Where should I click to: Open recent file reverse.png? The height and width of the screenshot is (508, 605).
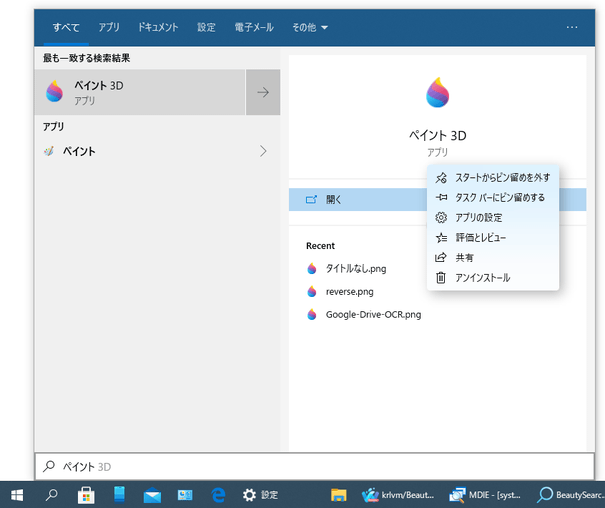coord(350,292)
